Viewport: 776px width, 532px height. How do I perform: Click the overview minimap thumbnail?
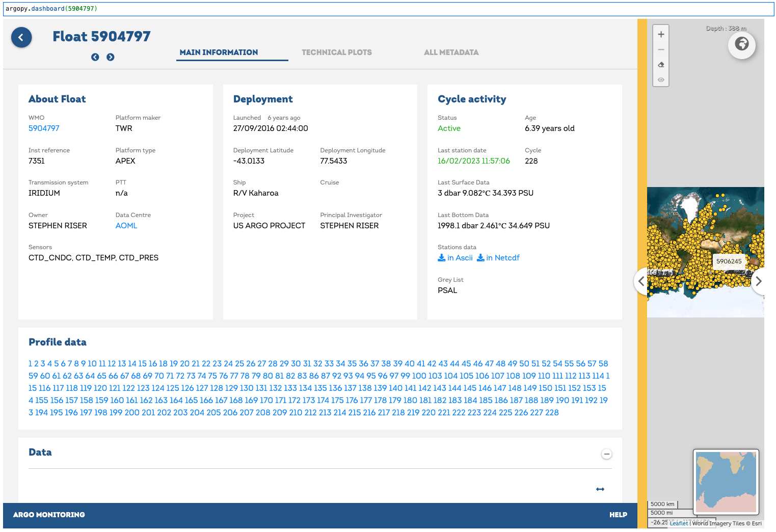[x=726, y=482]
